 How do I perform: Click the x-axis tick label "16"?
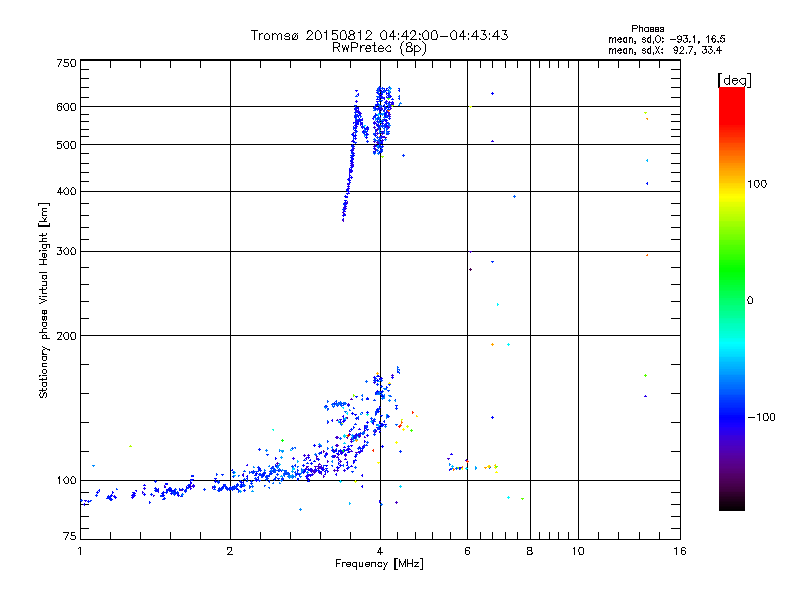click(680, 551)
